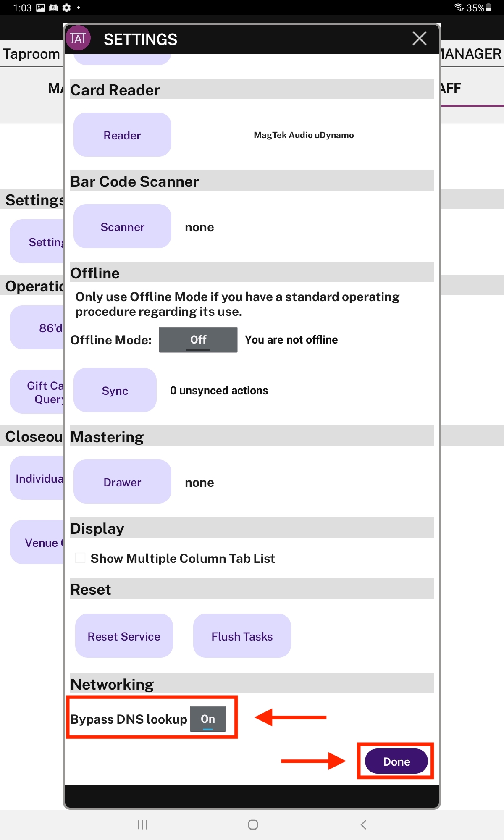Screen dimensions: 504x840
Task: Open the bar code Scanner selection
Action: coord(122,226)
